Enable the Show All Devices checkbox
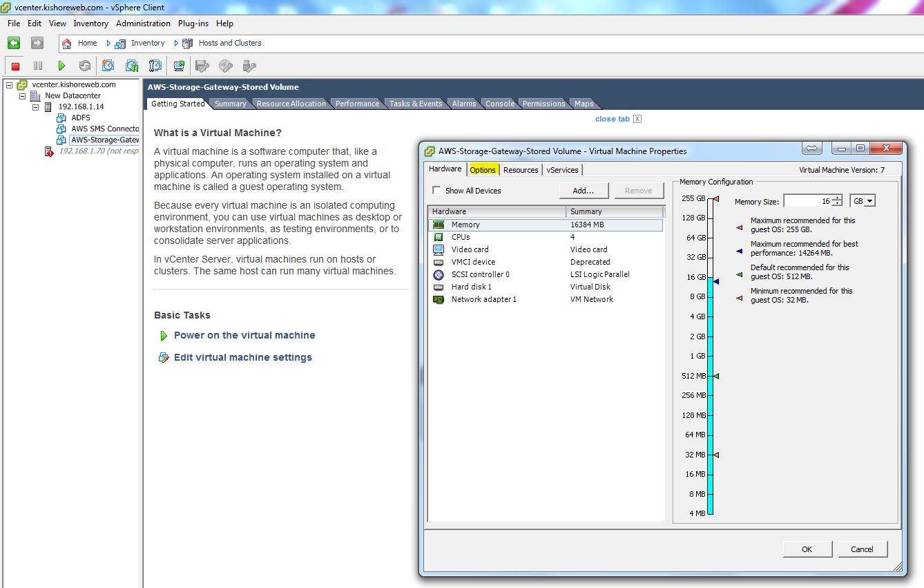The width and height of the screenshot is (924, 588). 436,191
